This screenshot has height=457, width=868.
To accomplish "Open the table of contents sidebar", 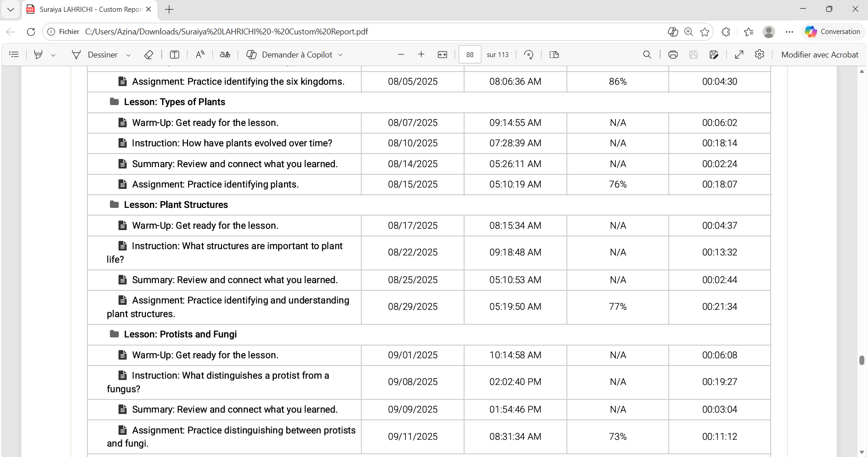I will point(14,55).
